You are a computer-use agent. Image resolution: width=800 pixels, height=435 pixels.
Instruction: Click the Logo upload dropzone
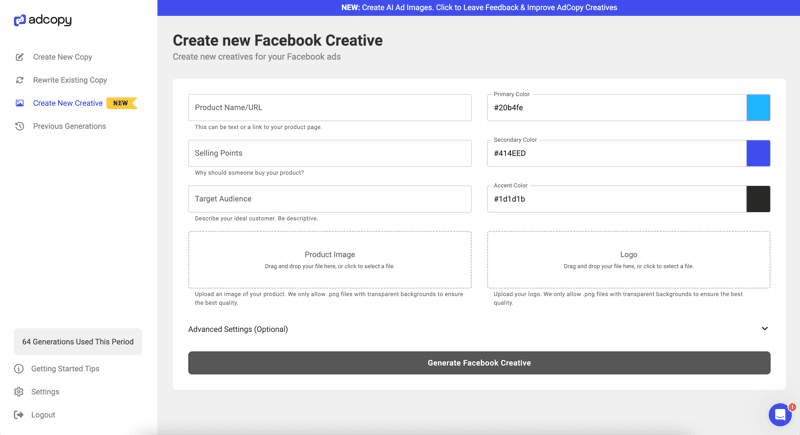(629, 260)
